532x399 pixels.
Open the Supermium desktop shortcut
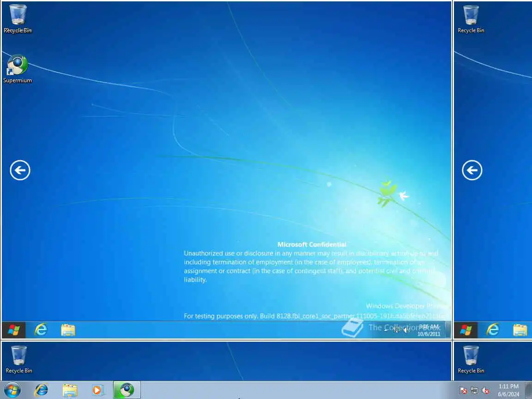17,69
